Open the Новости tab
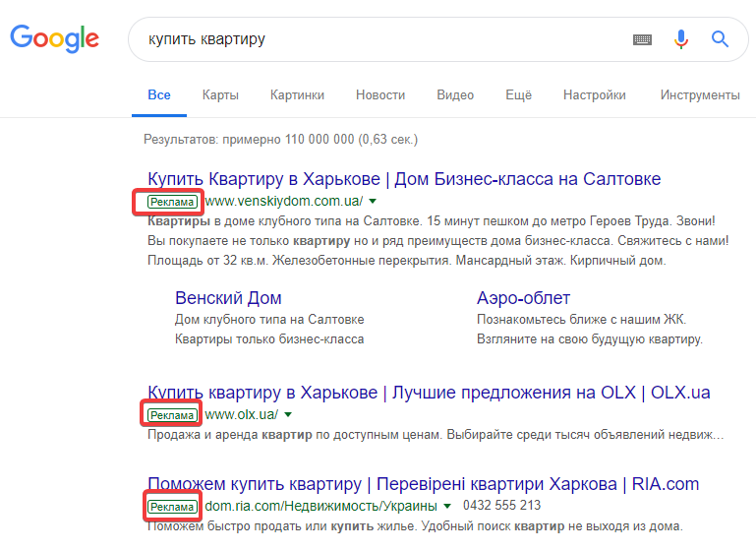Image resolution: width=756 pixels, height=551 pixels. click(380, 95)
